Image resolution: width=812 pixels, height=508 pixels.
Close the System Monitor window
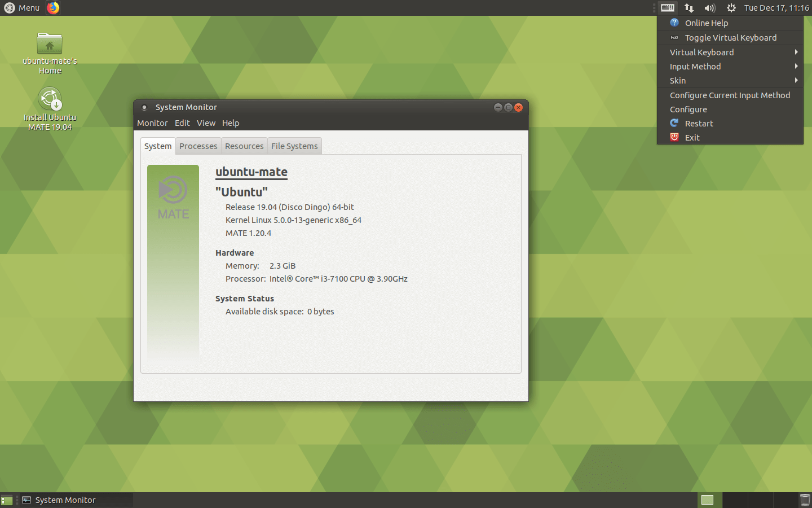pyautogui.click(x=518, y=107)
